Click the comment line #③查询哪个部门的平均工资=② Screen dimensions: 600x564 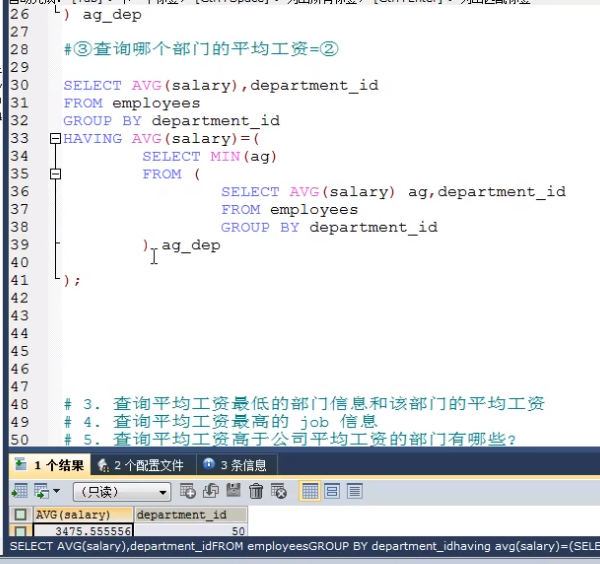(x=201, y=49)
